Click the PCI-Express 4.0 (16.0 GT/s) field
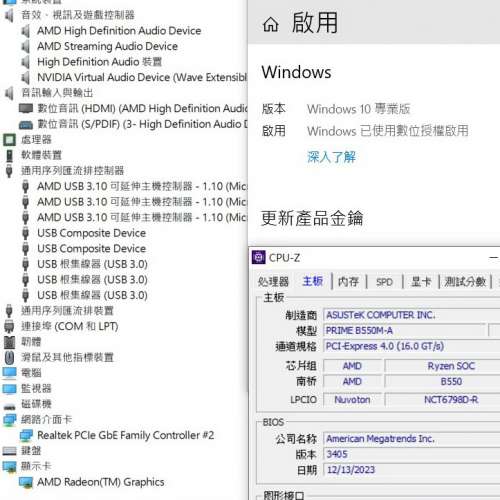Viewport: 500px width, 500px height. [x=412, y=346]
